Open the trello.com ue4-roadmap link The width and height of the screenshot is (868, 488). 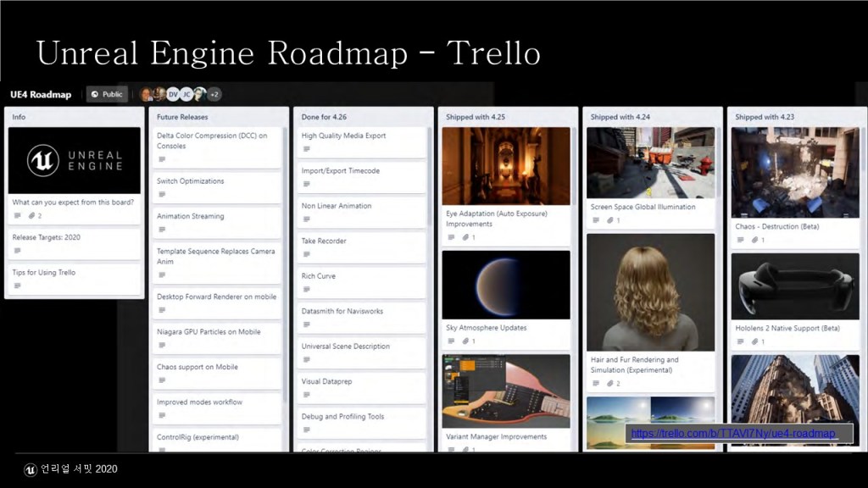[x=734, y=434]
